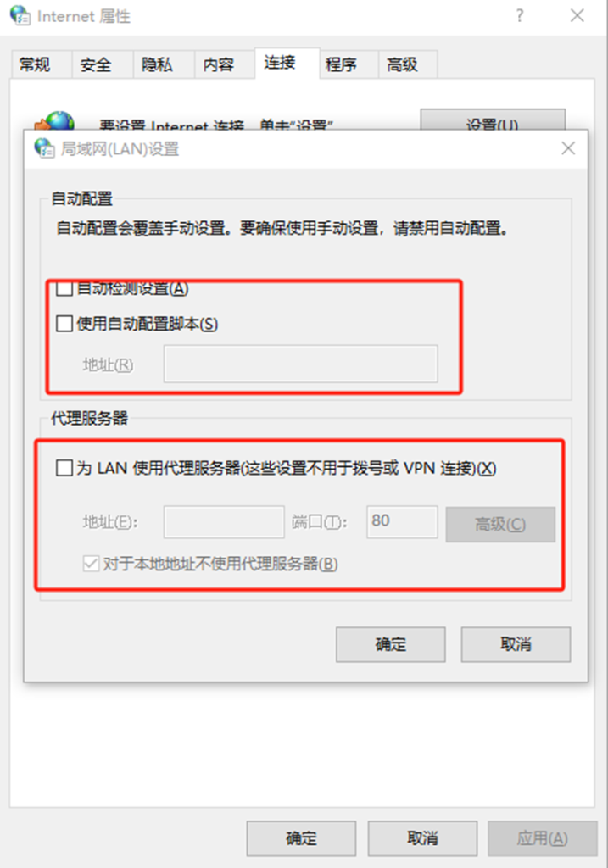Switch to the 常规 tab
Screen dimensions: 608x868
(x=34, y=64)
